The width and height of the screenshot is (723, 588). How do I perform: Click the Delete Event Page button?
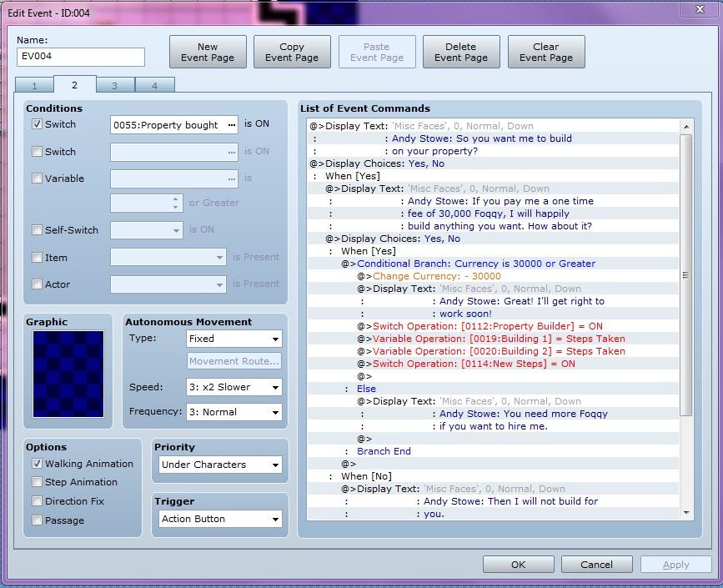tap(461, 52)
